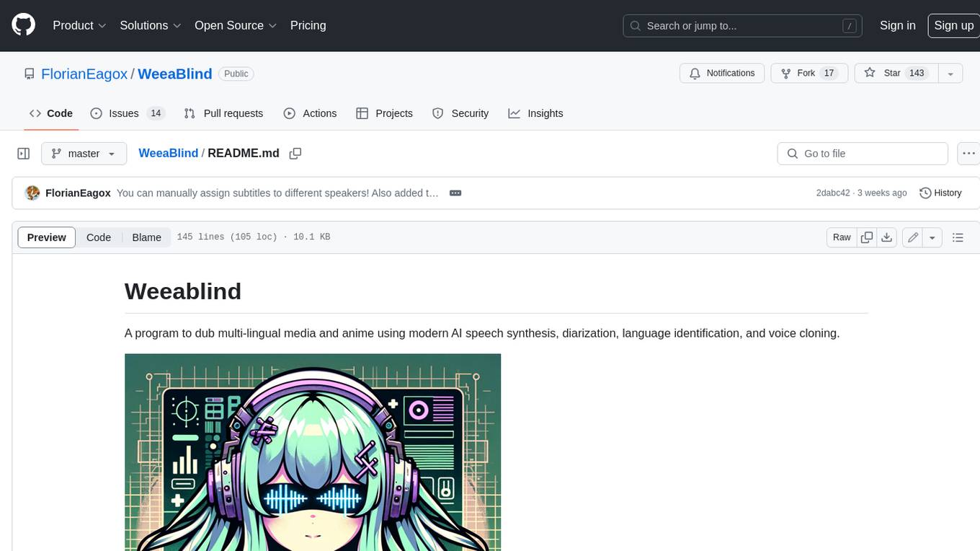Expand the file tree side panel

point(24,154)
